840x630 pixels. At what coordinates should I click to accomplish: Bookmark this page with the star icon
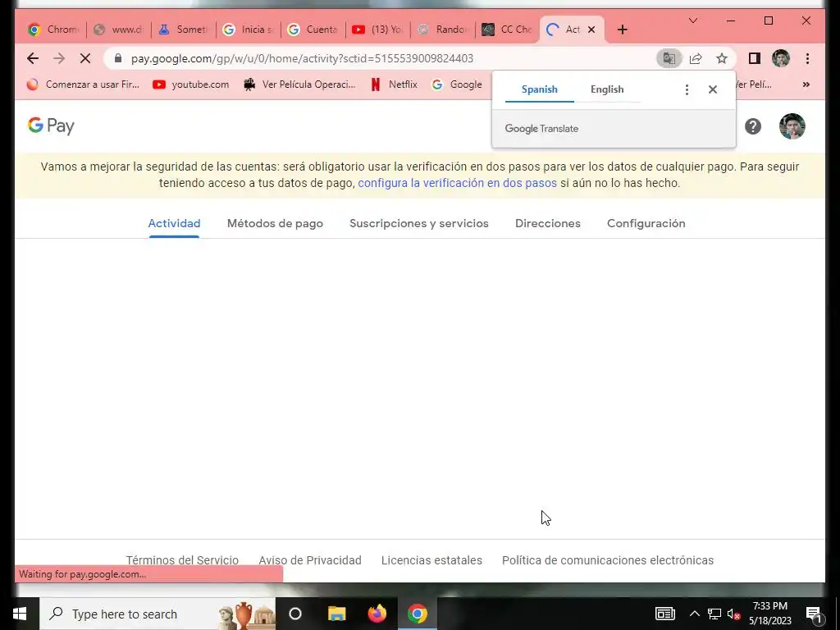pyautogui.click(x=722, y=58)
